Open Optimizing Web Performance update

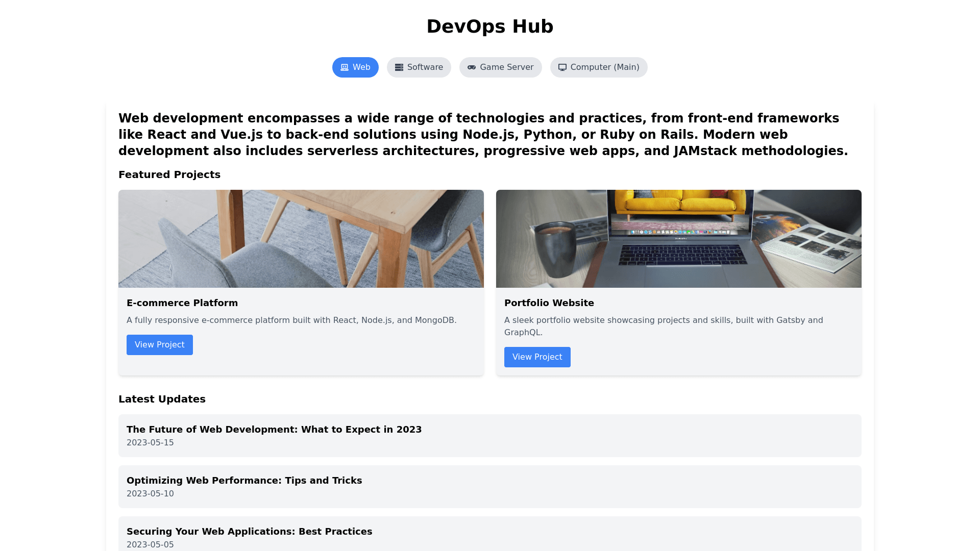[244, 481]
